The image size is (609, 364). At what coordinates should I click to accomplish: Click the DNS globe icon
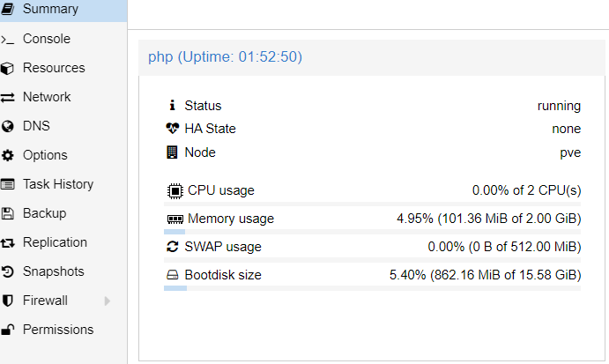point(7,126)
